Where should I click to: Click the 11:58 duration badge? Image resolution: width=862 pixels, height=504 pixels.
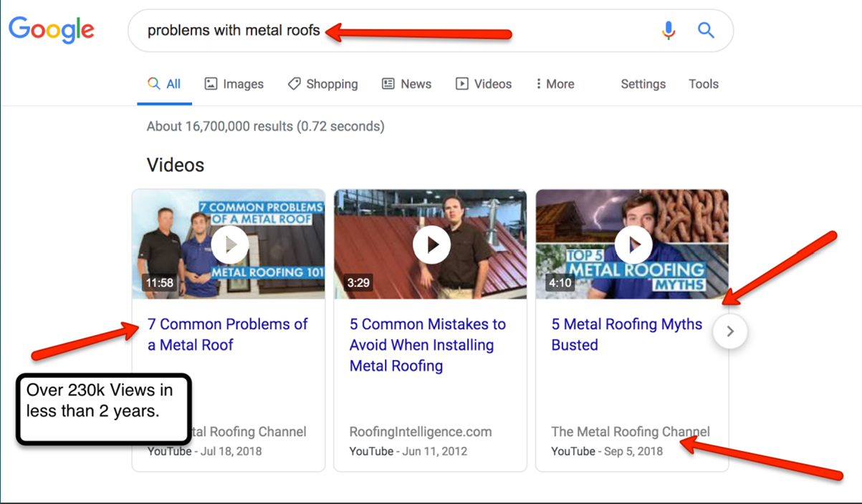pyautogui.click(x=159, y=282)
